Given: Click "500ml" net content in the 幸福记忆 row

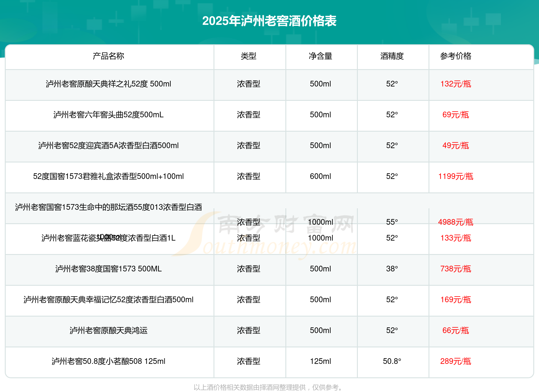Looking at the screenshot, I should [x=320, y=300].
